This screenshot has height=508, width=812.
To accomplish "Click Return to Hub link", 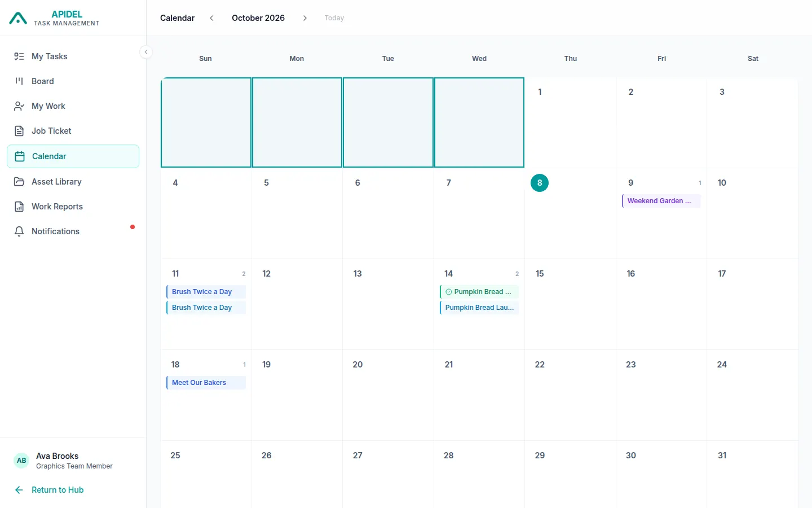I will pyautogui.click(x=58, y=490).
